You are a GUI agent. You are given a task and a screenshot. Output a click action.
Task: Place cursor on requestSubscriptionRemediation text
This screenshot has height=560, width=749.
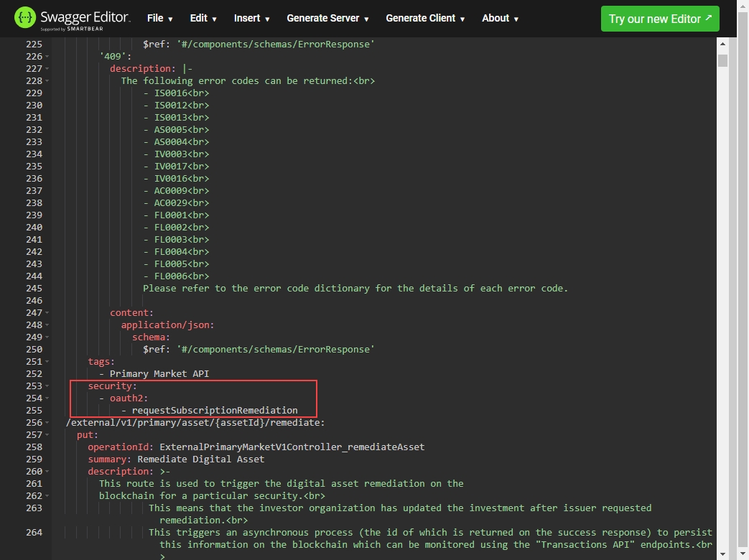tap(214, 411)
